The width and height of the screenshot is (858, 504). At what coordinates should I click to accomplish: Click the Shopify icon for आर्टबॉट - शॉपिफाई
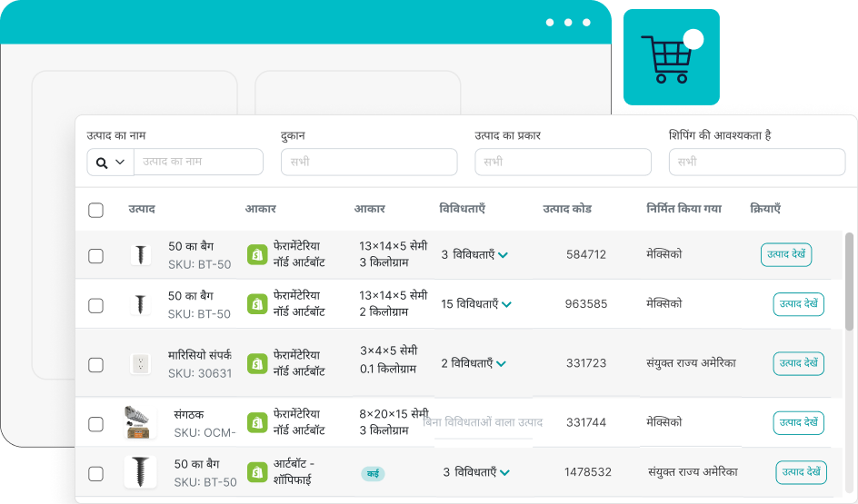257,472
